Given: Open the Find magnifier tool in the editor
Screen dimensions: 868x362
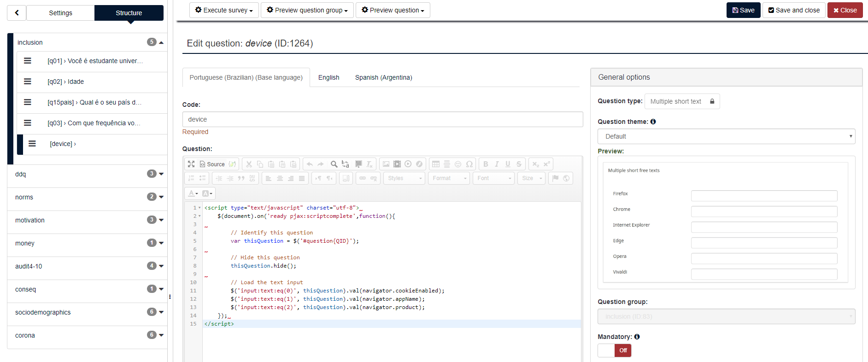Looking at the screenshot, I should pyautogui.click(x=334, y=164).
